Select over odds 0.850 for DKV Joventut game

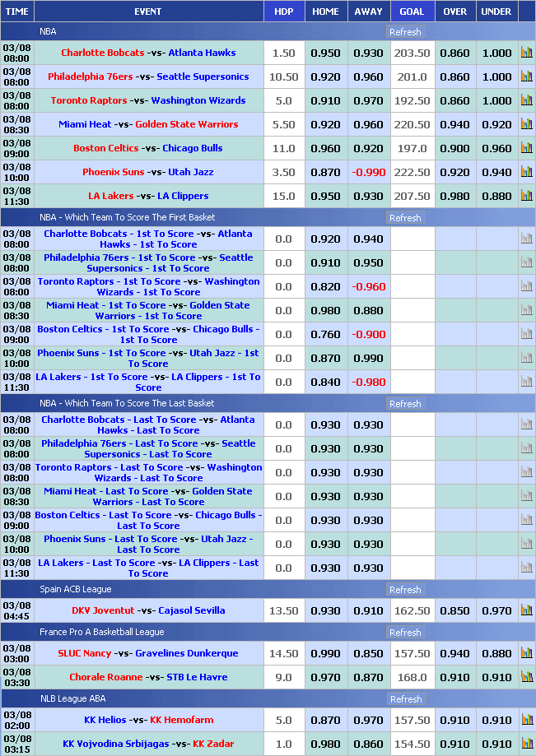[x=455, y=610]
